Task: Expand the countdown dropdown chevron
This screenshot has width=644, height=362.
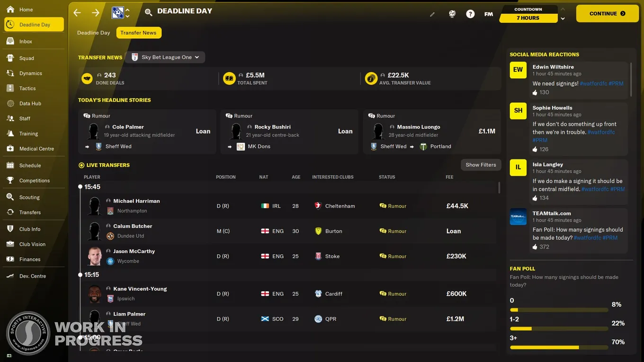Action: (563, 18)
